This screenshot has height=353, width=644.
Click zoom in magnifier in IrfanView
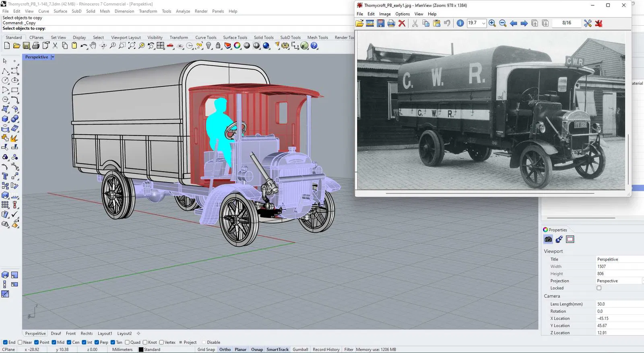(492, 23)
